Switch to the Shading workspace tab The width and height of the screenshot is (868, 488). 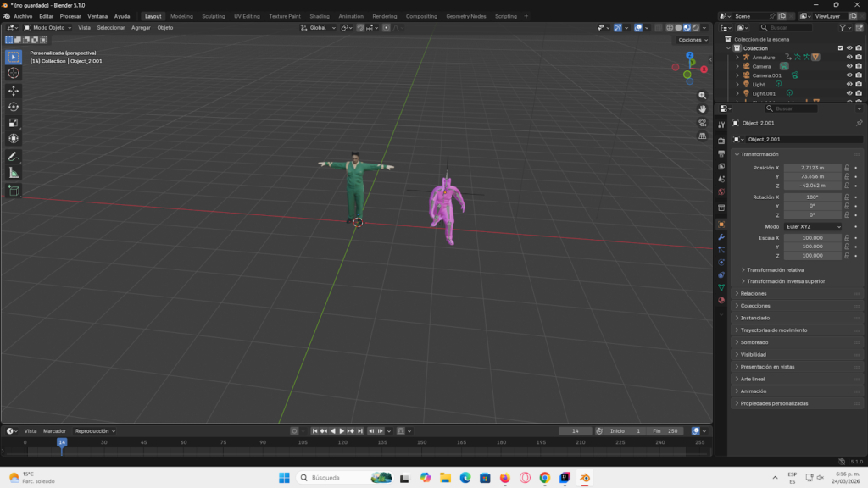point(320,15)
